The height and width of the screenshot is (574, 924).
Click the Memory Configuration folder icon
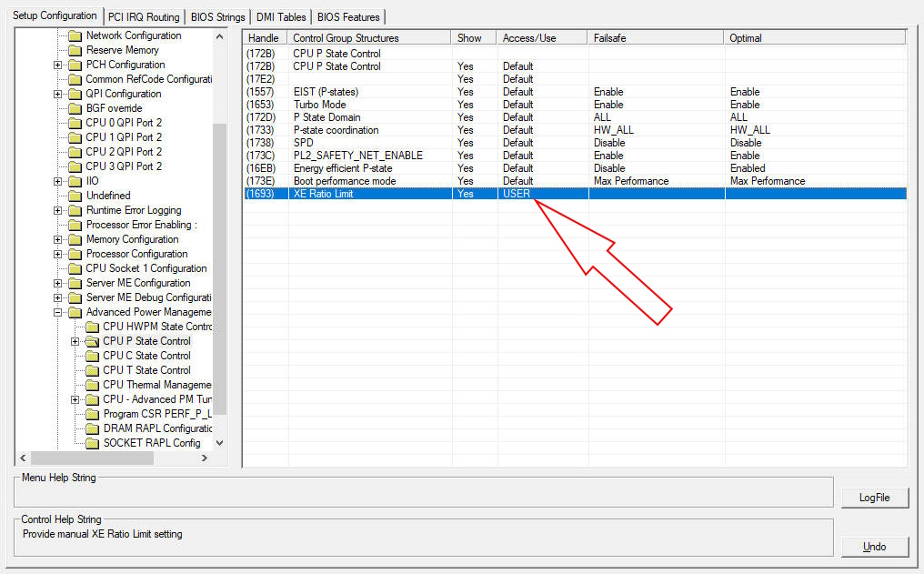[75, 239]
